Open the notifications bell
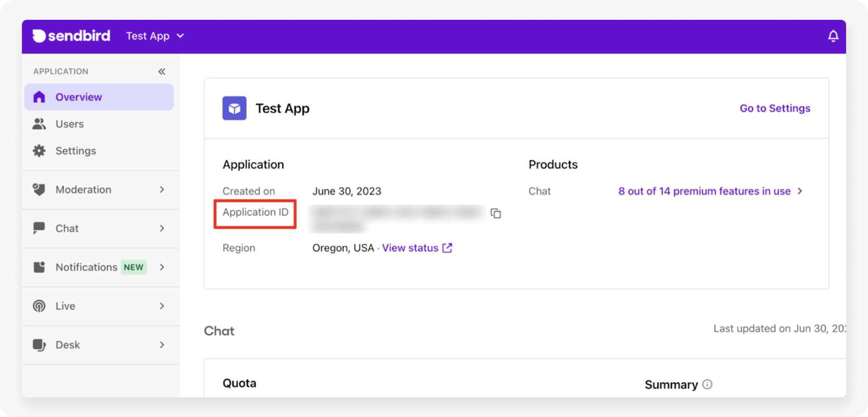This screenshot has width=868, height=417. pos(833,36)
